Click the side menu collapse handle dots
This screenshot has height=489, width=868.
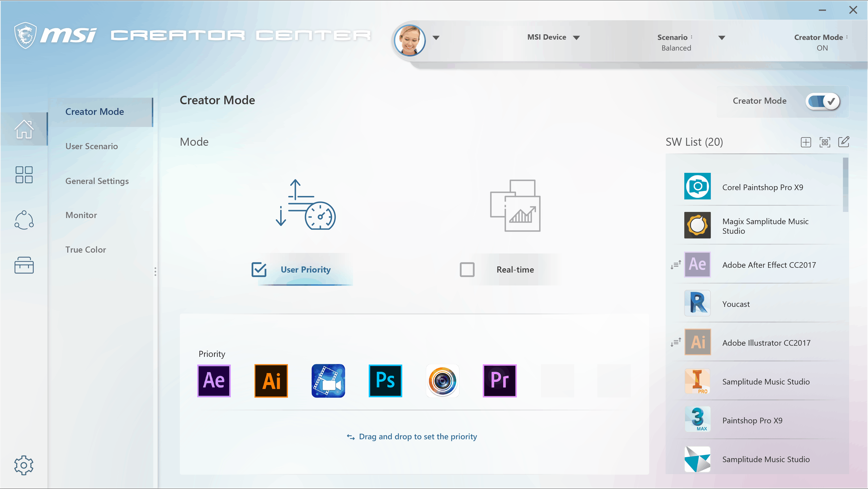[x=155, y=272]
